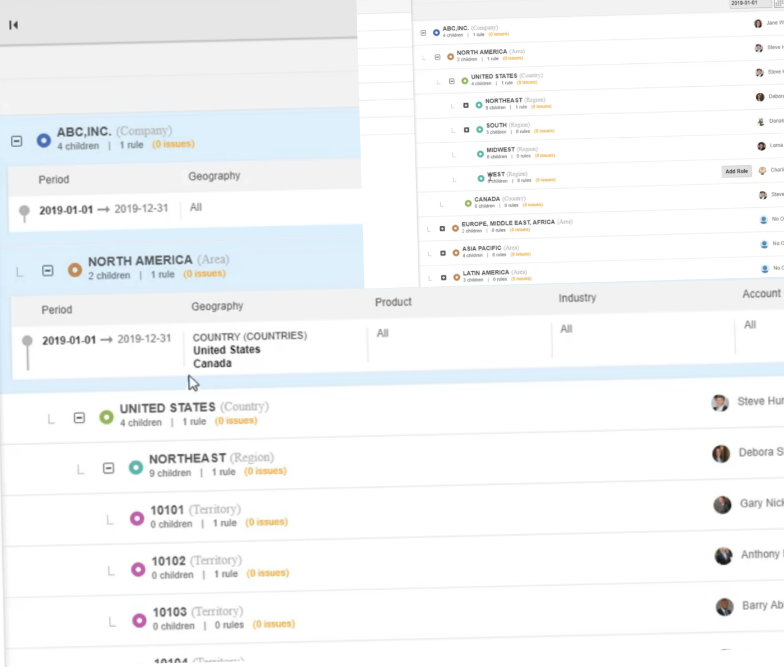Viewport: 784px width, 672px height.
Task: In the small tree, click UNITED STATES green circle
Action: (465, 81)
